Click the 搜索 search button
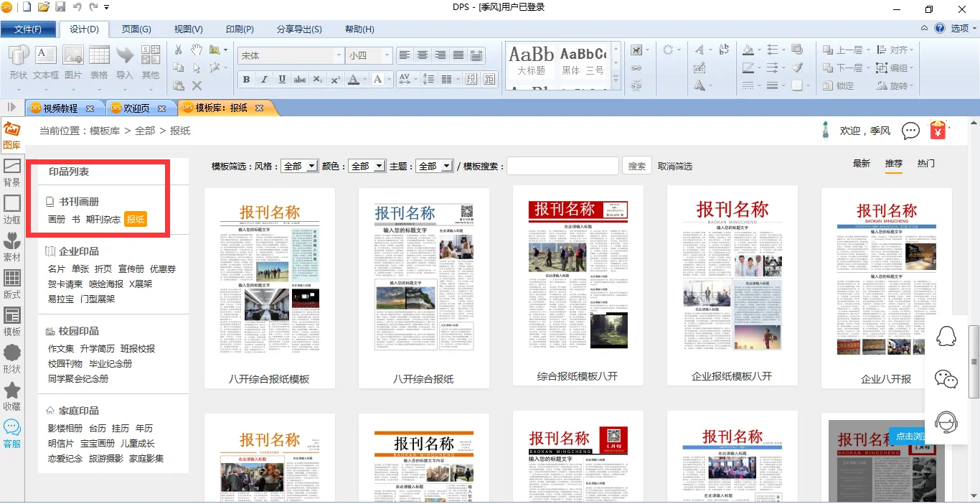The height and width of the screenshot is (504, 980). pos(636,166)
